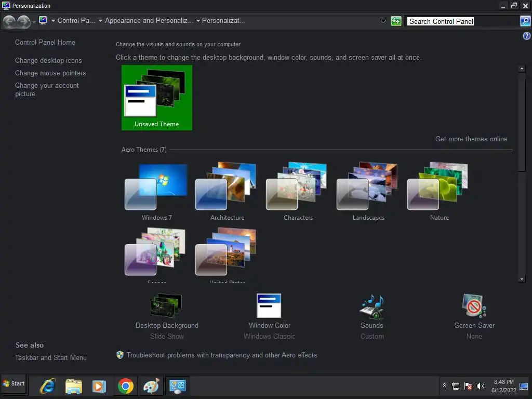Open Paint from the taskbar
The height and width of the screenshot is (399, 532).
point(151,386)
